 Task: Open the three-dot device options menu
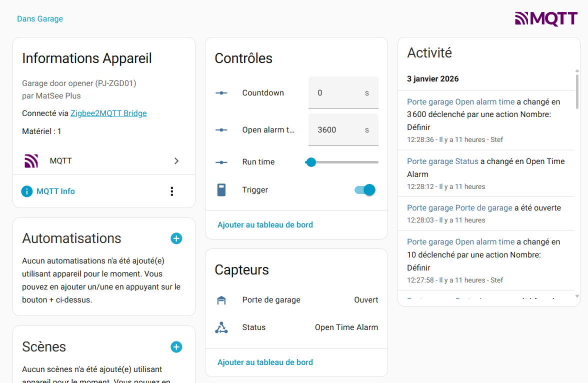tap(172, 191)
